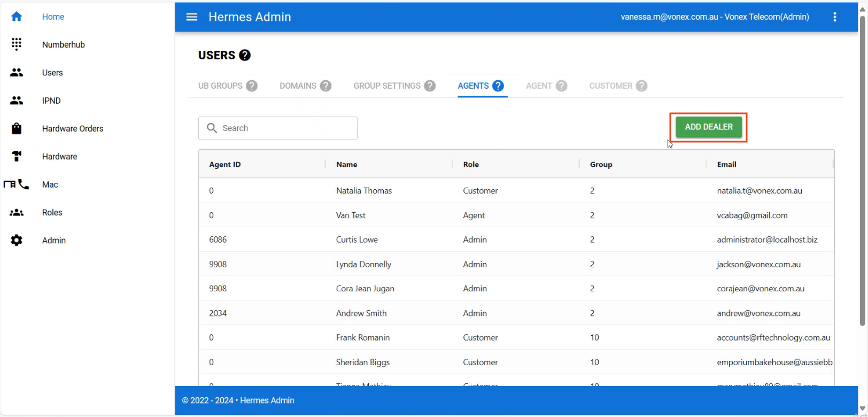Viewport: 868px width, 417px height.
Task: Click the Home house icon
Action: pyautogui.click(x=17, y=17)
